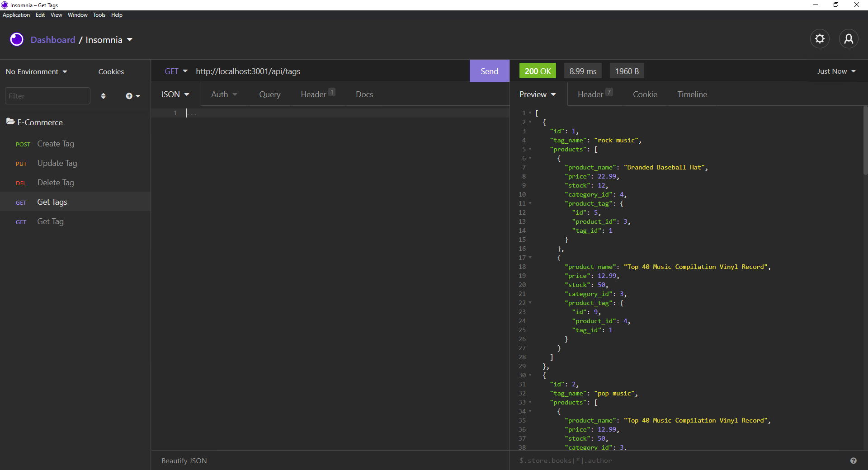Open the Insomnia workspace dropdown arrow
The height and width of the screenshot is (470, 868).
pos(130,40)
